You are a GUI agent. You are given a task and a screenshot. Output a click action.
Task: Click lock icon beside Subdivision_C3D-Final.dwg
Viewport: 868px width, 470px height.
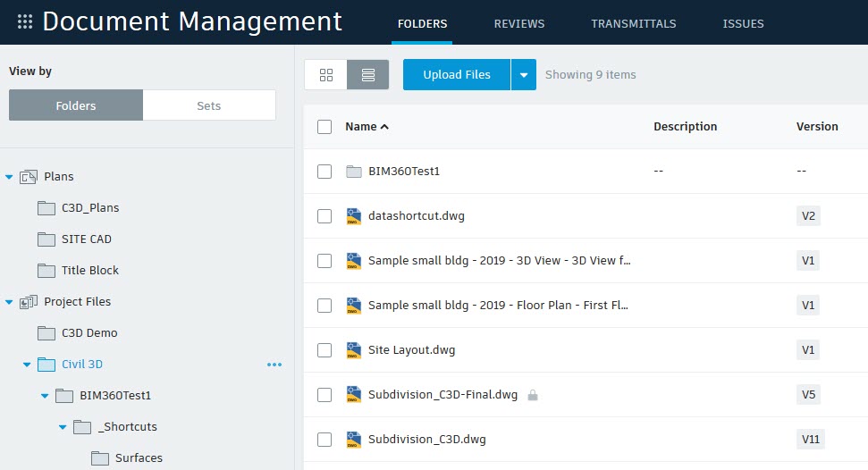pyautogui.click(x=533, y=395)
